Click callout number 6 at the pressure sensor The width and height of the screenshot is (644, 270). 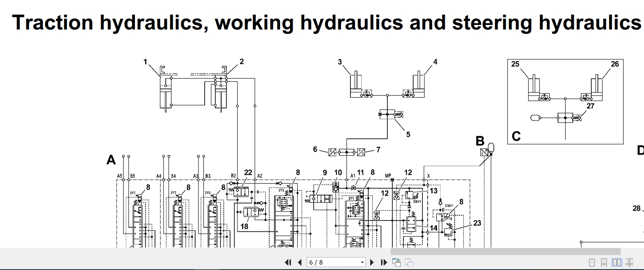[x=315, y=150]
